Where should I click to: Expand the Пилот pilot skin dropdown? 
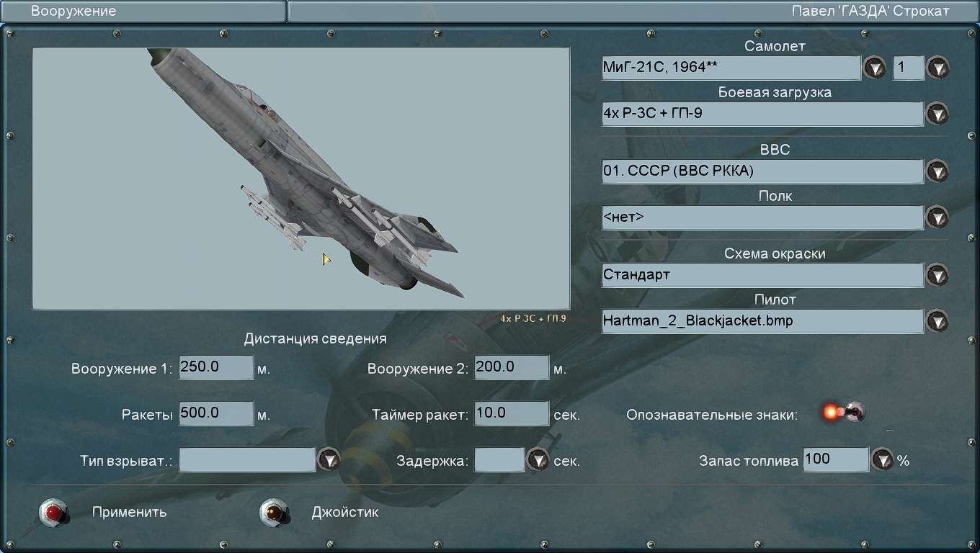(x=937, y=321)
